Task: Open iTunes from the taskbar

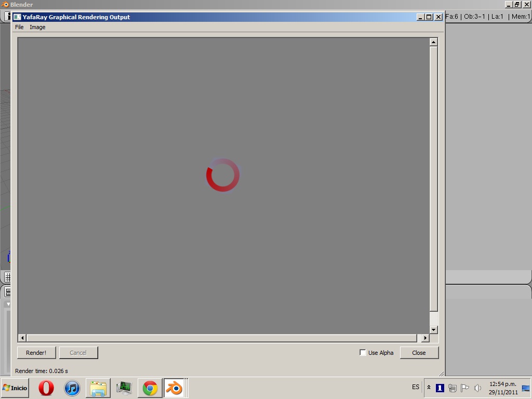Action: coord(72,388)
